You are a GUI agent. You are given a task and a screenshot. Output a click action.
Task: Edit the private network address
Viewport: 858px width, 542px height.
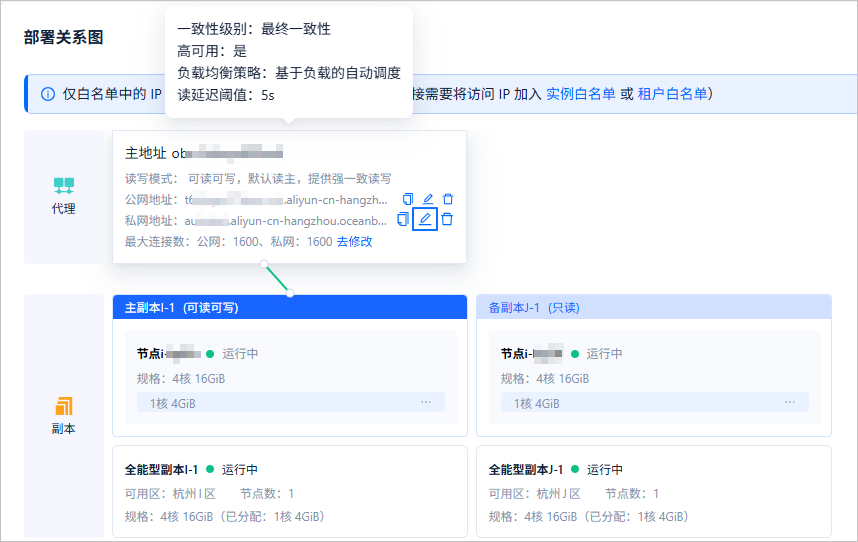click(425, 219)
